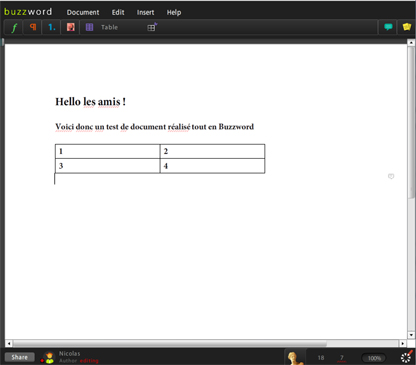Select the purple Table toolbar icon
This screenshot has height=365, width=416.
[89, 27]
